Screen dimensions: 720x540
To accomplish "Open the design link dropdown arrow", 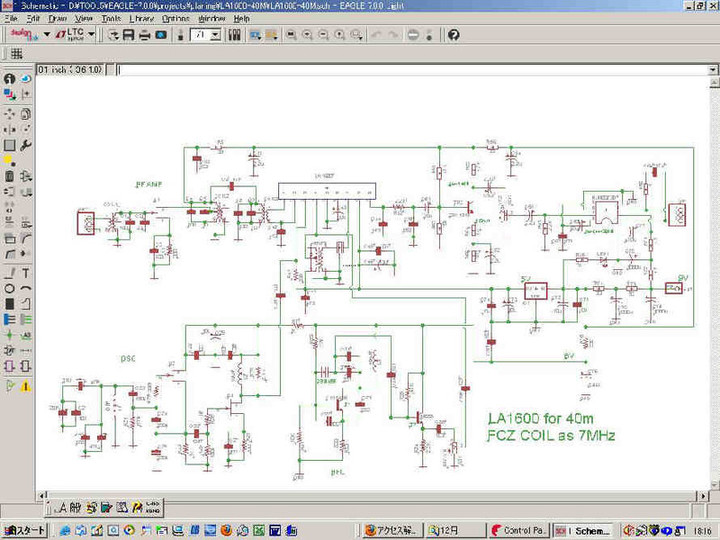I will click(x=47, y=35).
